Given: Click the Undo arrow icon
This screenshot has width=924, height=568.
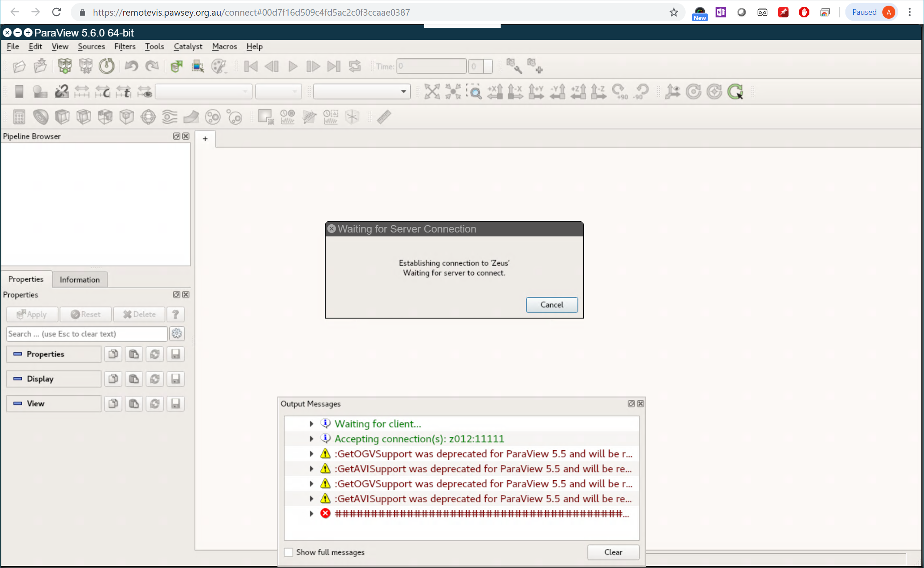Looking at the screenshot, I should pos(131,66).
